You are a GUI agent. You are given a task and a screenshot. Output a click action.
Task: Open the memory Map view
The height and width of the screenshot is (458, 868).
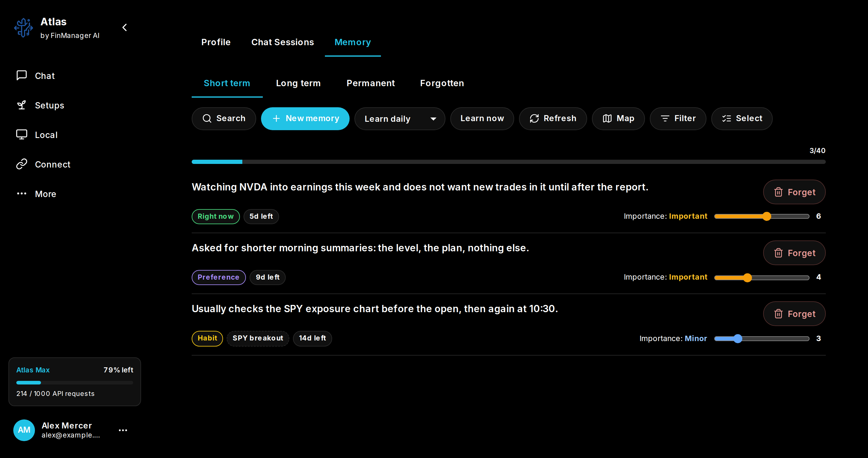[618, 118]
